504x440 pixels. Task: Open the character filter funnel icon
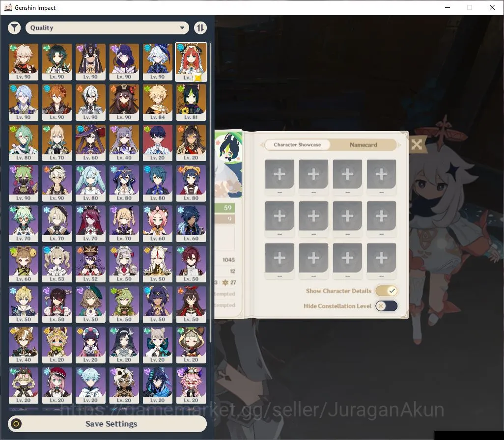[x=14, y=28]
